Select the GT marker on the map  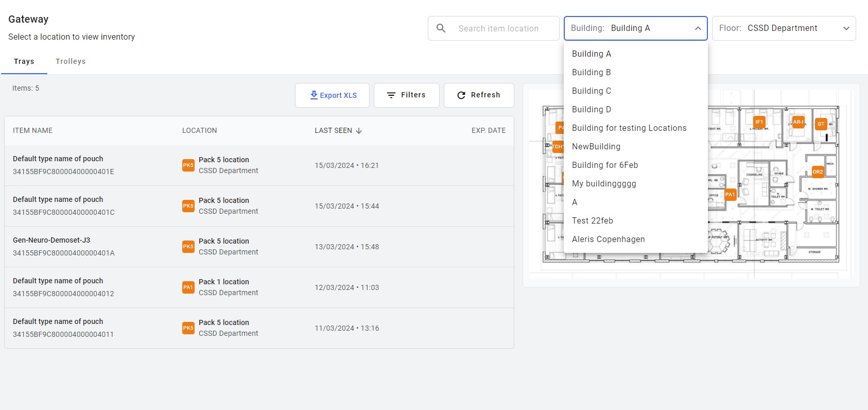point(821,124)
